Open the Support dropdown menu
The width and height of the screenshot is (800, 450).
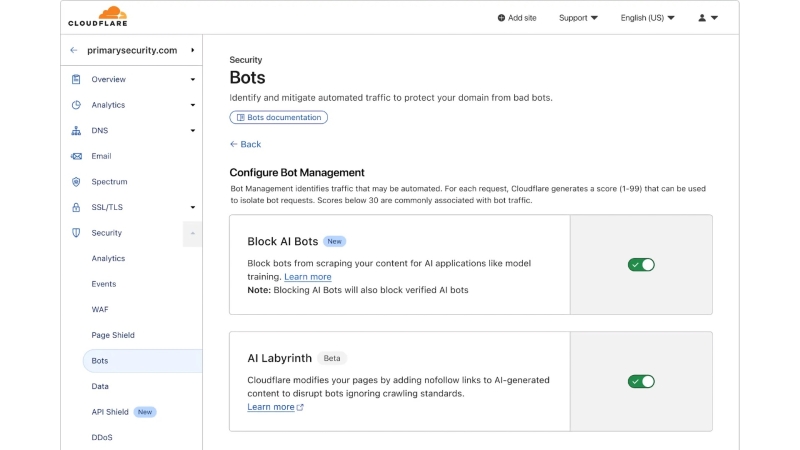point(578,18)
